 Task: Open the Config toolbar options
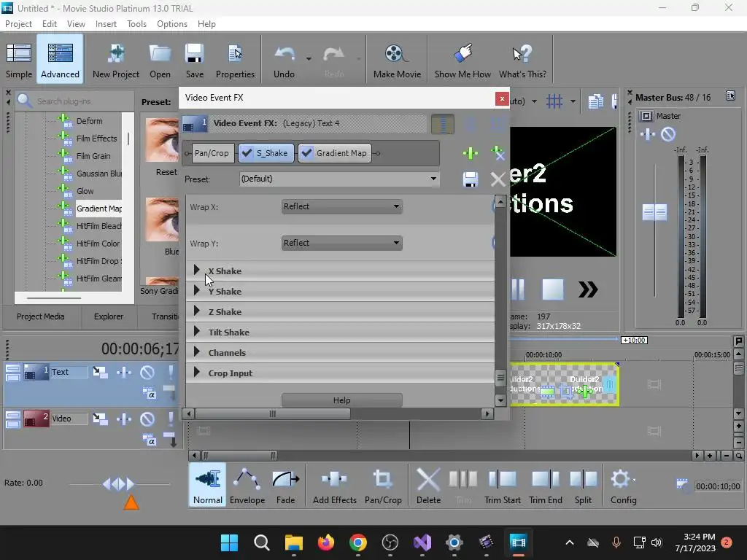pyautogui.click(x=623, y=486)
